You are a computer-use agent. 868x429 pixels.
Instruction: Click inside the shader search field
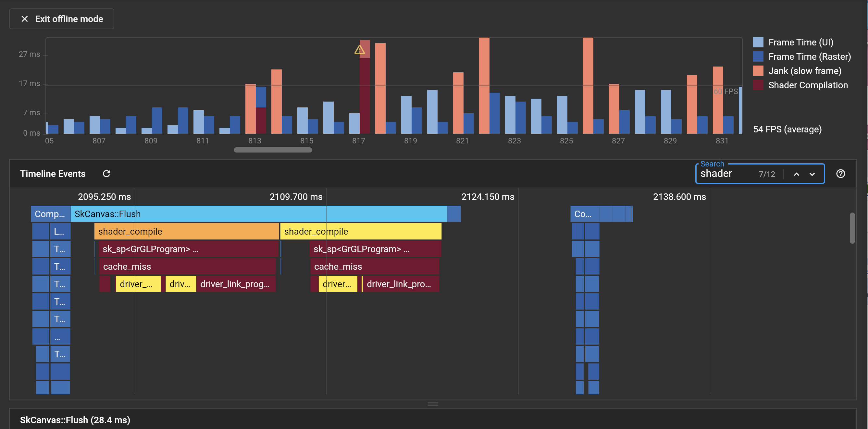click(x=725, y=174)
